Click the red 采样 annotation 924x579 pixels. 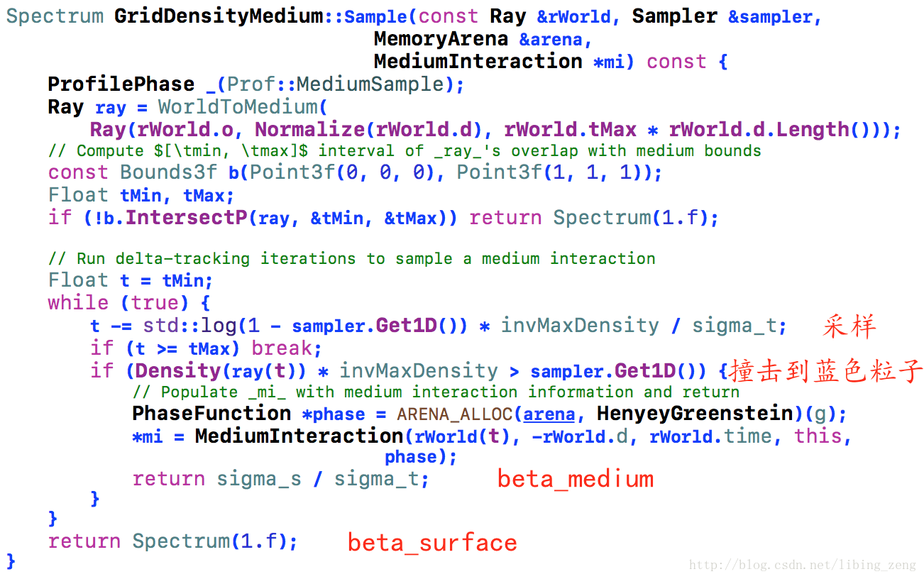pos(849,326)
